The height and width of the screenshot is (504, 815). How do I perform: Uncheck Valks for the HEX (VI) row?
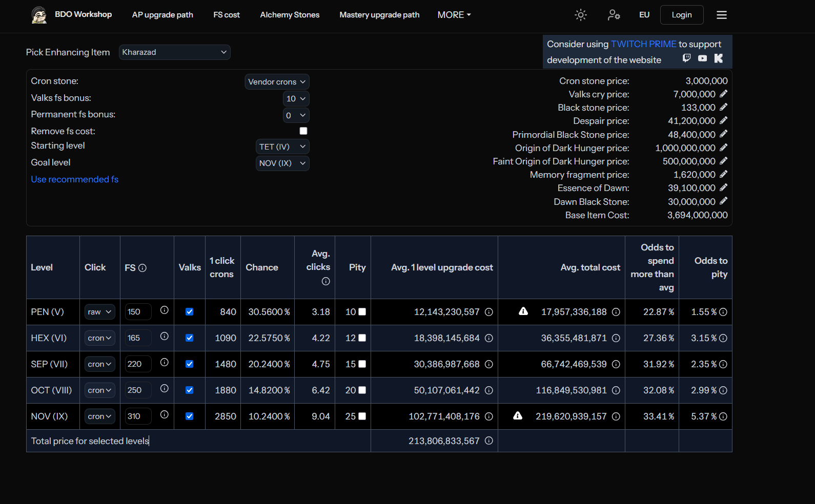189,338
